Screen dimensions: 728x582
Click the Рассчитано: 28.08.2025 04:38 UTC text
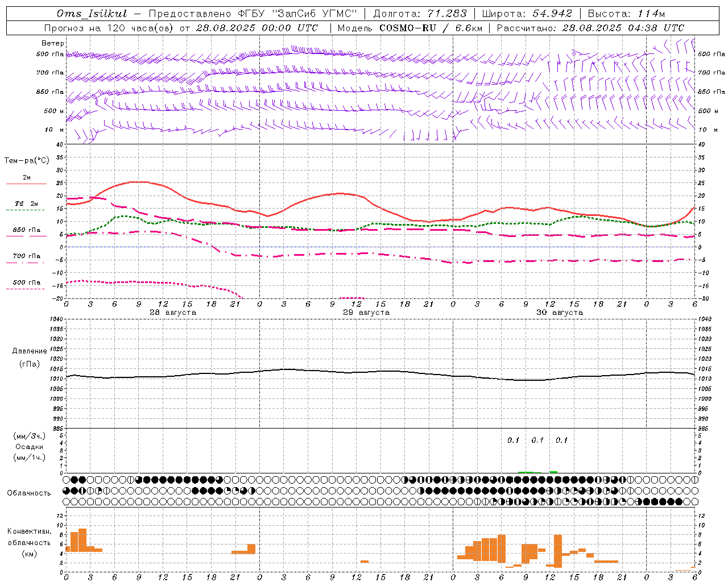click(x=590, y=28)
